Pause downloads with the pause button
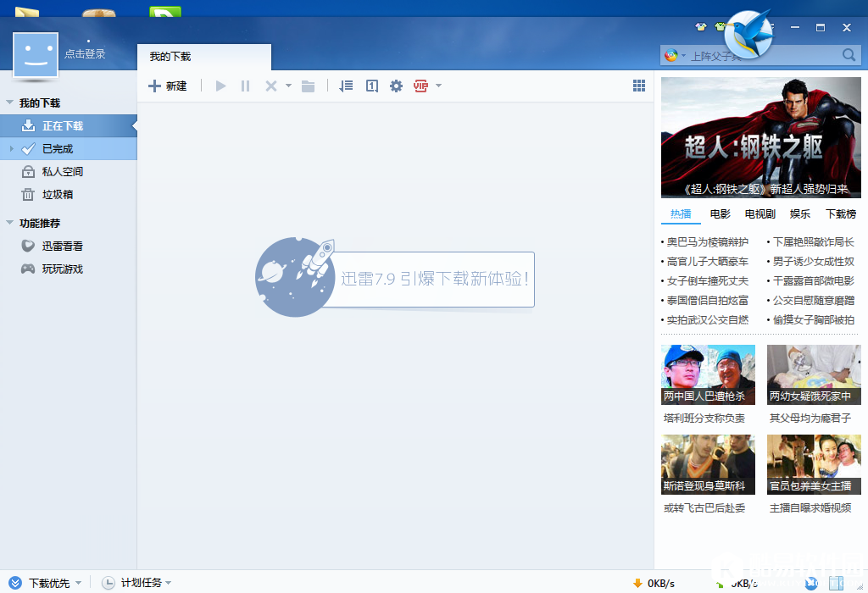The height and width of the screenshot is (593, 868). [x=244, y=85]
